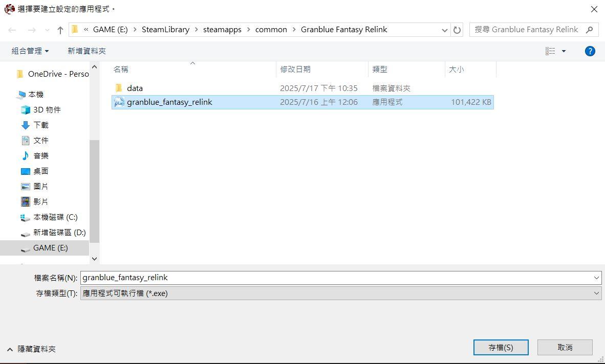Close the file dialog window
Image resolution: width=605 pixels, height=364 pixels.
[x=594, y=9]
